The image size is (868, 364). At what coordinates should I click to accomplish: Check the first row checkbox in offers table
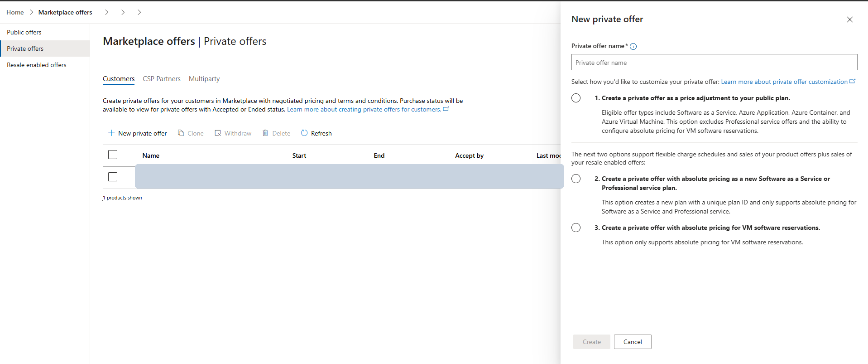click(113, 177)
